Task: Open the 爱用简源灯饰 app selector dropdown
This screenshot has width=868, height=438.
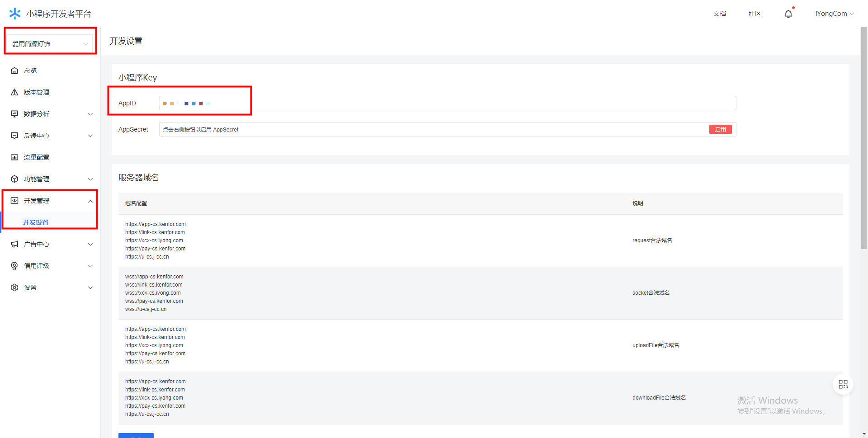Action: click(50, 44)
